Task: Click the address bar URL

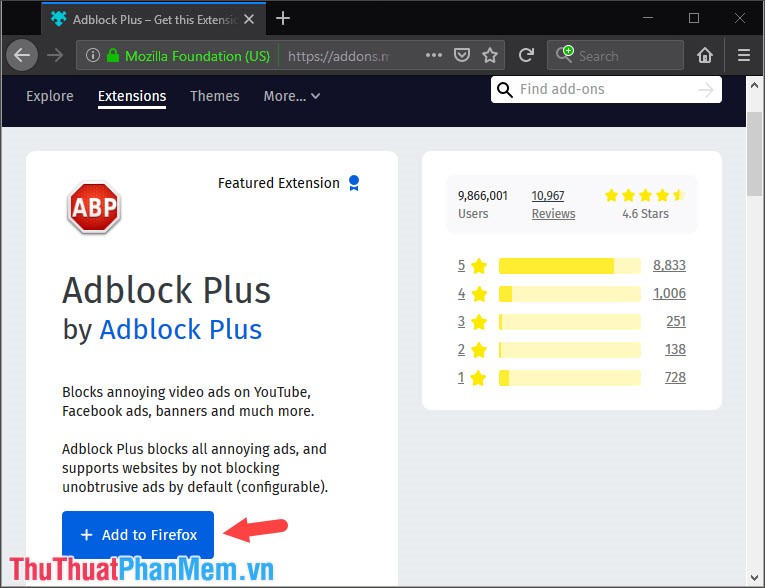Action: pyautogui.click(x=339, y=56)
